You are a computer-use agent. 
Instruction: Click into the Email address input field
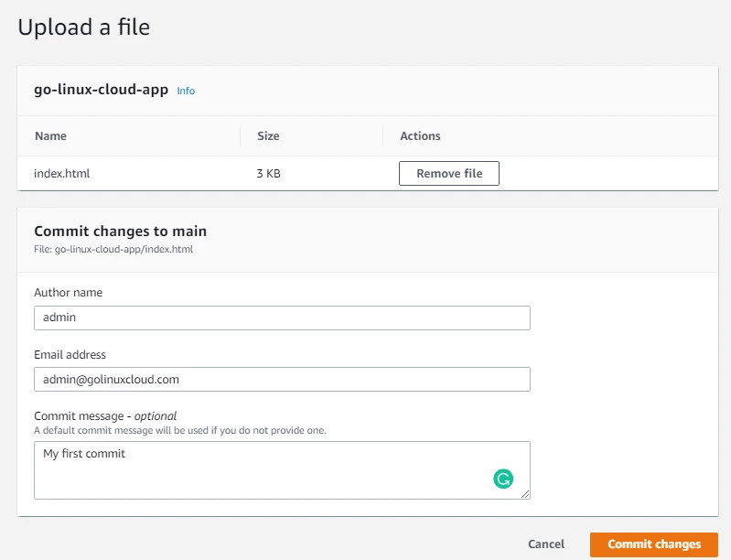click(x=282, y=379)
